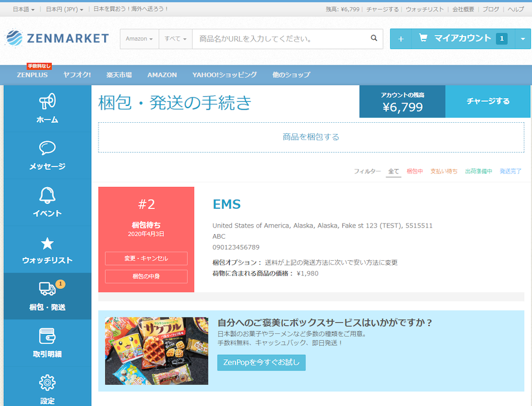This screenshot has width=532, height=406.
Task: Open the 日本円 (JPY) currency dropdown
Action: click(x=65, y=10)
